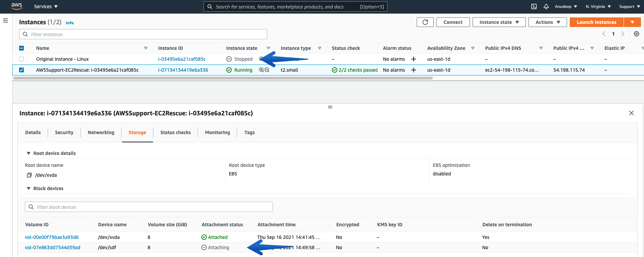The width and height of the screenshot is (644, 257).
Task: Open CloudShell terminal icon
Action: click(534, 6)
